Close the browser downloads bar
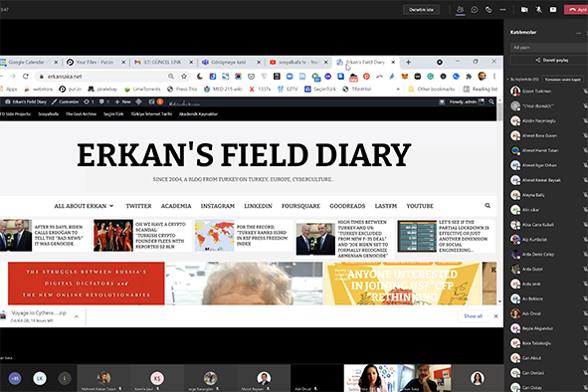This screenshot has width=588, height=392. tap(495, 316)
